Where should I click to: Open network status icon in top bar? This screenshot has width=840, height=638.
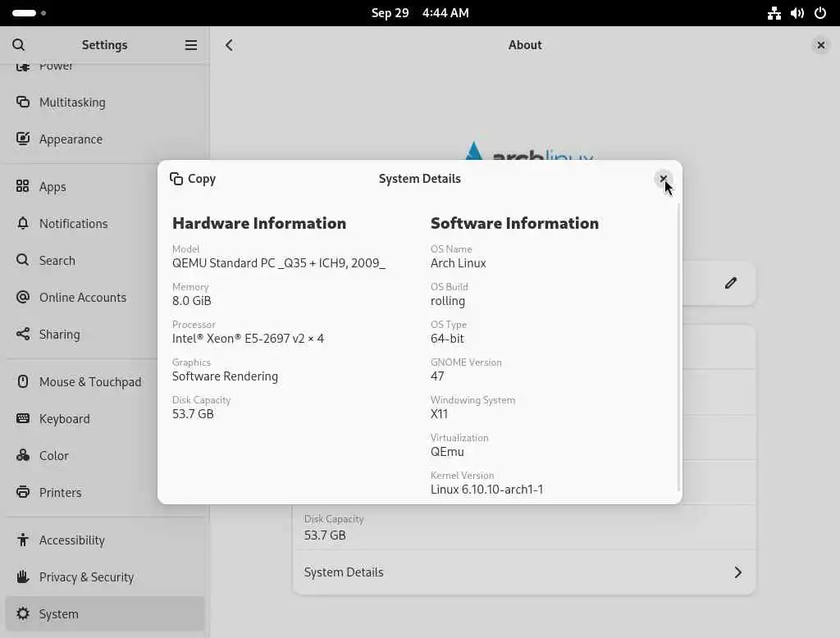click(774, 13)
